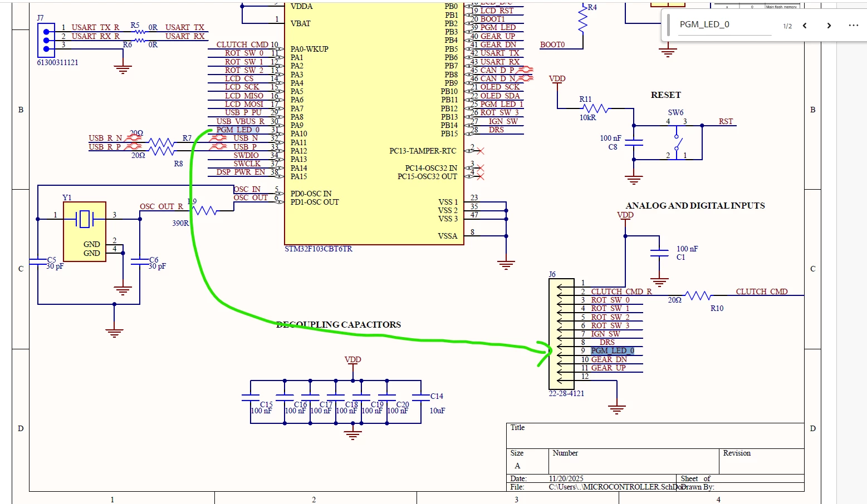This screenshot has height=504, width=867.
Task: Click the CLUTCH CMD R label at J6
Action: tap(621, 292)
